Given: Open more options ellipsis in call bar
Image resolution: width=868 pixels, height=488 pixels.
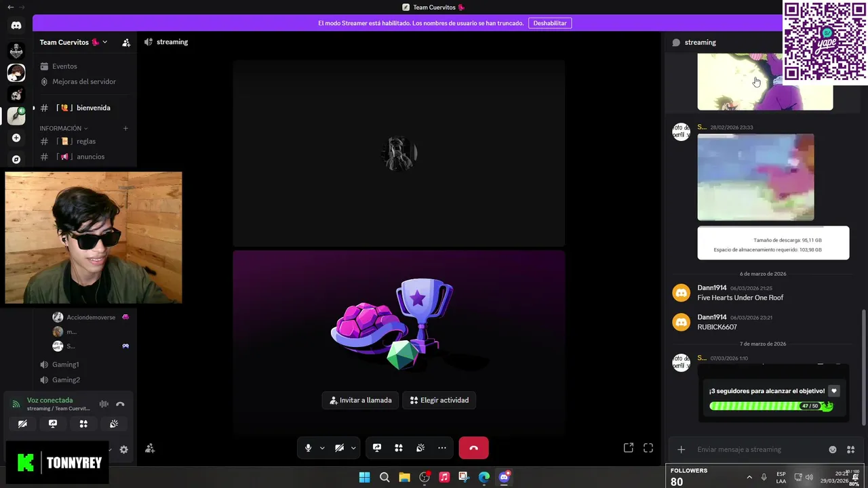Looking at the screenshot, I should [x=442, y=448].
